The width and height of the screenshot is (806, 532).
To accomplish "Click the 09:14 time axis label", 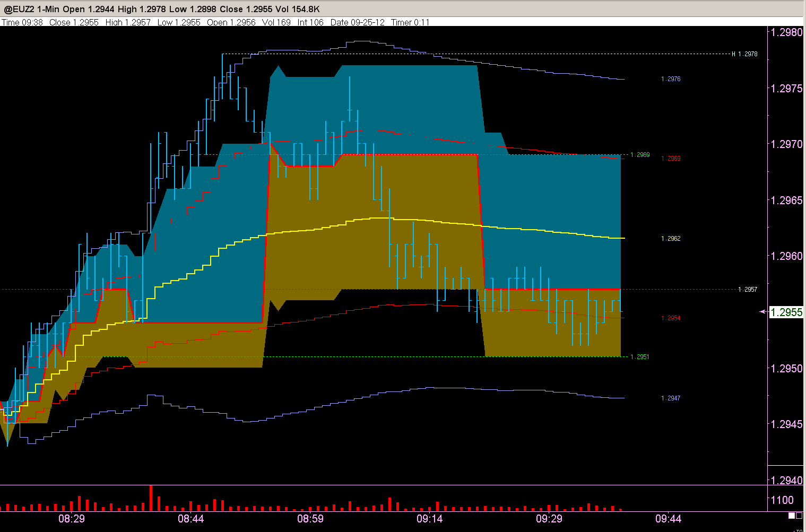I will tap(430, 518).
